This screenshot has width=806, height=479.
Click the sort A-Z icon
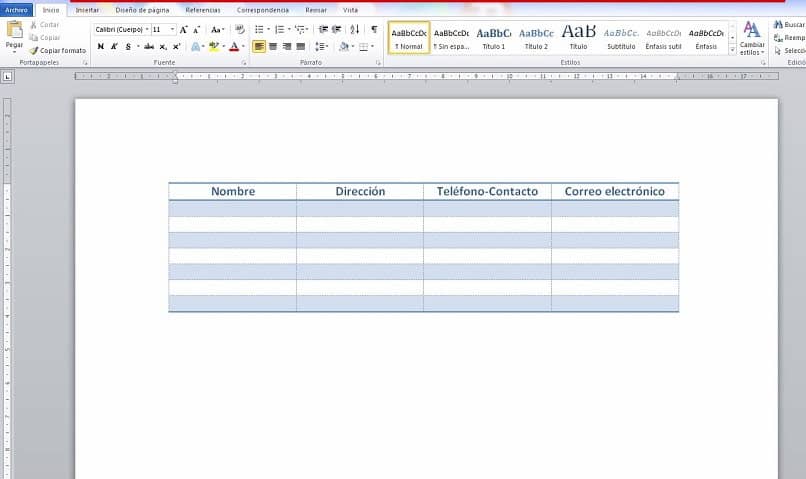click(355, 30)
